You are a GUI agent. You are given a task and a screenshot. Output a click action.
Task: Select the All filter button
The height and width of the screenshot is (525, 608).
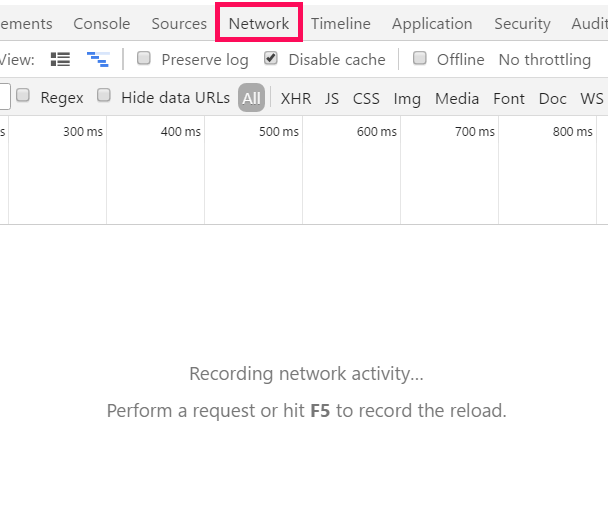pos(251,98)
